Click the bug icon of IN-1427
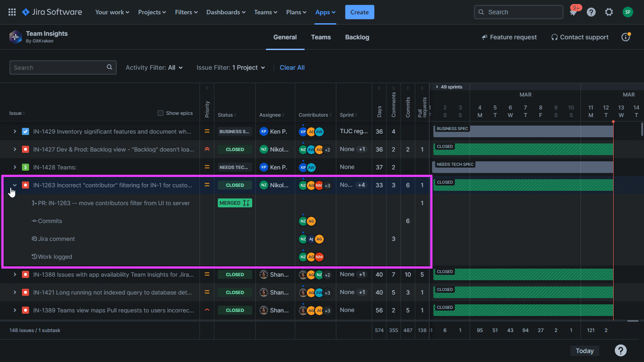The image size is (644, 362). coord(25,149)
